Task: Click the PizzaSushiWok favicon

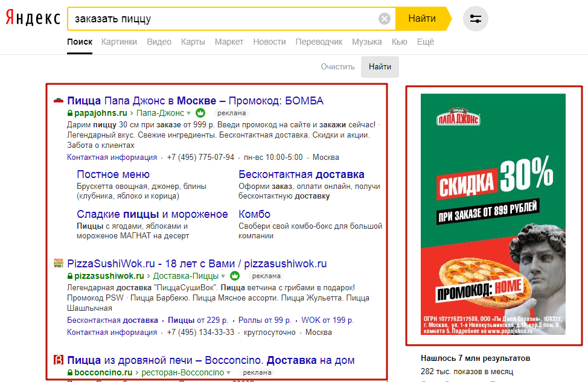Action: pos(59,263)
